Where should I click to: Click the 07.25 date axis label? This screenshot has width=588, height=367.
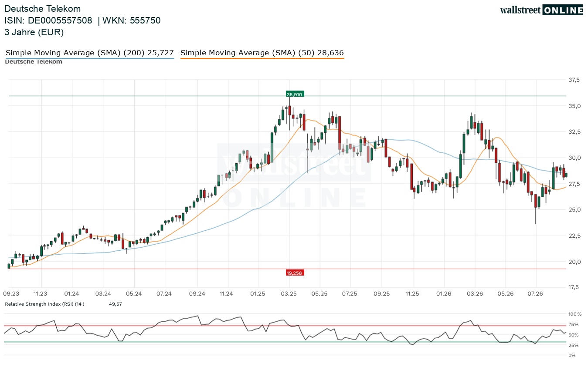point(350,294)
